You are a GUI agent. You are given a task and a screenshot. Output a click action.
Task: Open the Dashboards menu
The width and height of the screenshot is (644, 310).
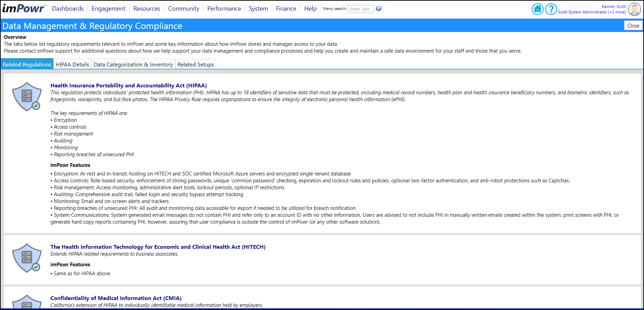click(68, 9)
